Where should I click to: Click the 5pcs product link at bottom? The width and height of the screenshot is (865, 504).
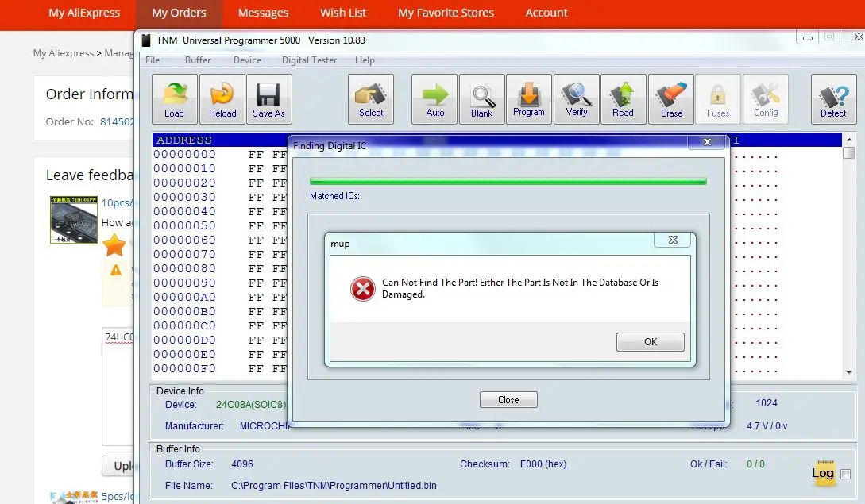click(118, 496)
